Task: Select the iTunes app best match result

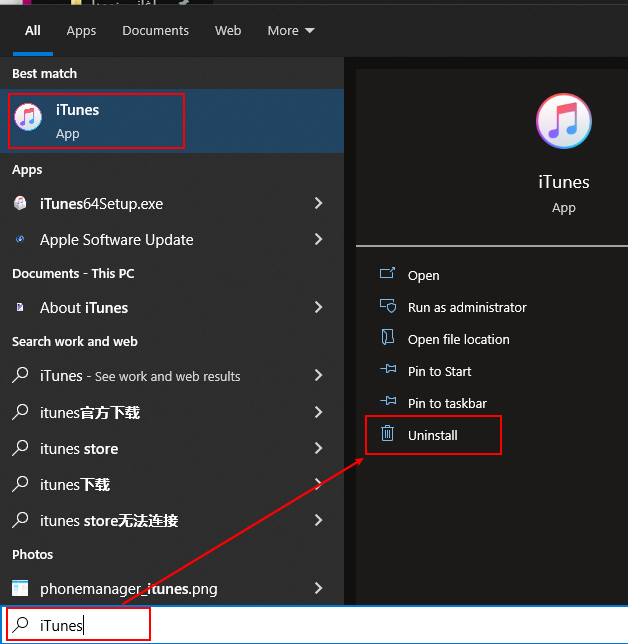Action: 172,121
